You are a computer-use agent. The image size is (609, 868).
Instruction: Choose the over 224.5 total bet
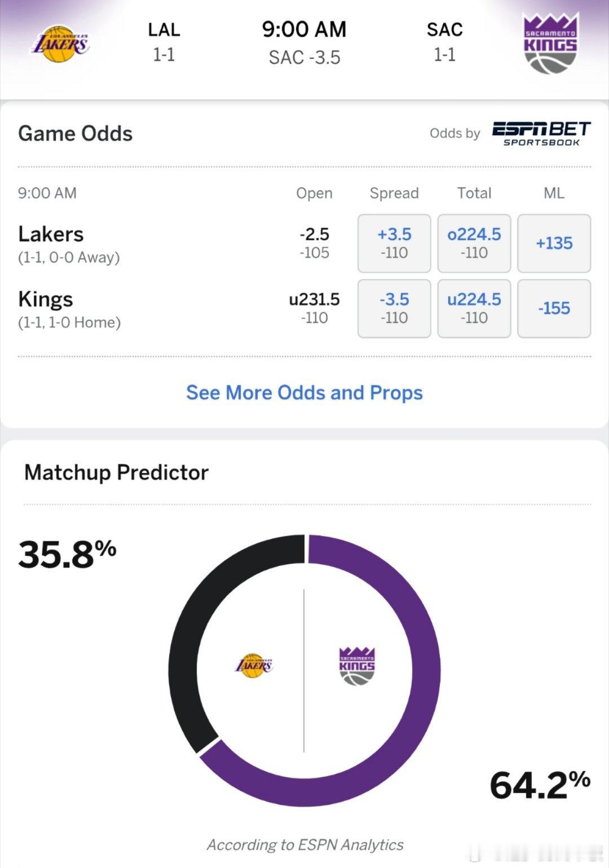coord(474,243)
